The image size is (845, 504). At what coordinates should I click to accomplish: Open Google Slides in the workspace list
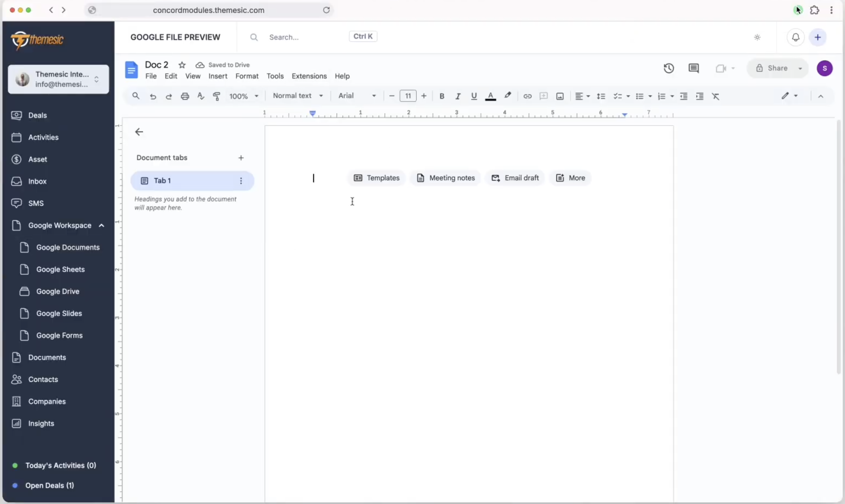[x=60, y=313]
